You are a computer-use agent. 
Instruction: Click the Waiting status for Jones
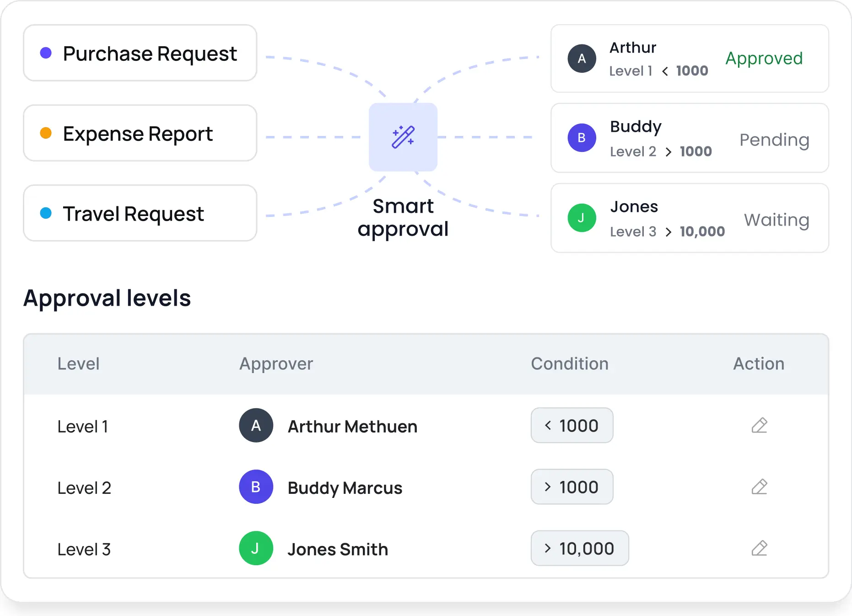pyautogui.click(x=777, y=220)
